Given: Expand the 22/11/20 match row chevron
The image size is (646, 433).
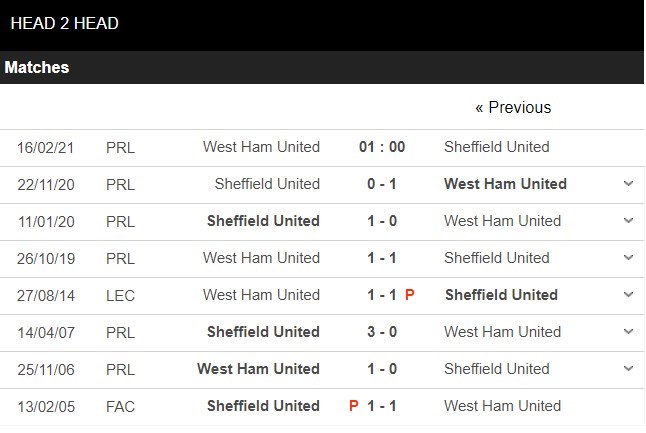Looking at the screenshot, I should [628, 184].
